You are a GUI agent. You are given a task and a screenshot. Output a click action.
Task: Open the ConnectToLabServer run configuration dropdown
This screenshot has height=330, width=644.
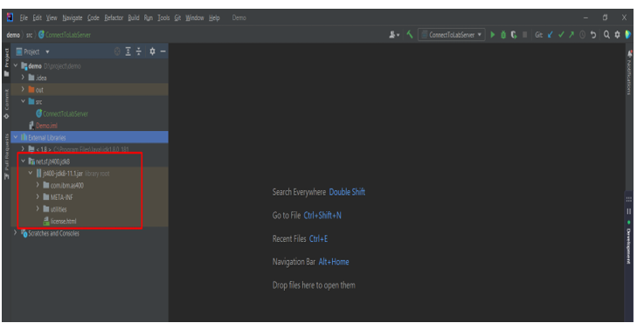pos(452,35)
